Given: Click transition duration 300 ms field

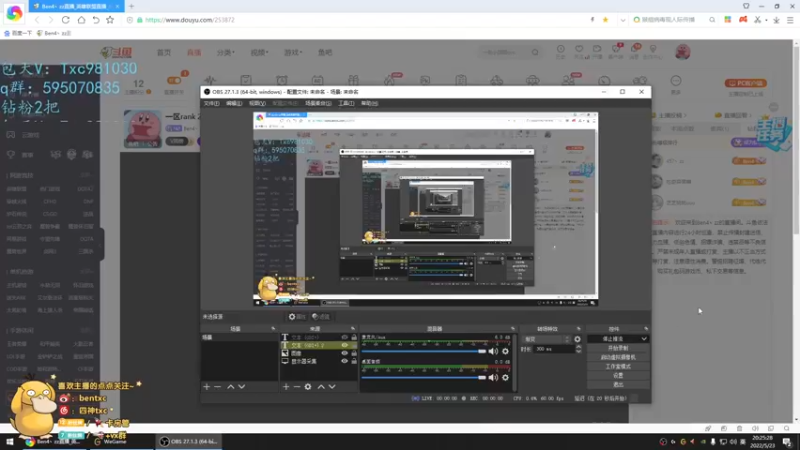Looking at the screenshot, I should (554, 349).
